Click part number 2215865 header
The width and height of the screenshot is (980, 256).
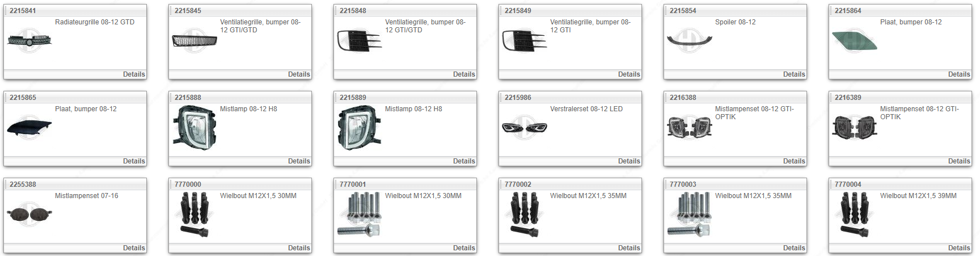pyautogui.click(x=23, y=98)
